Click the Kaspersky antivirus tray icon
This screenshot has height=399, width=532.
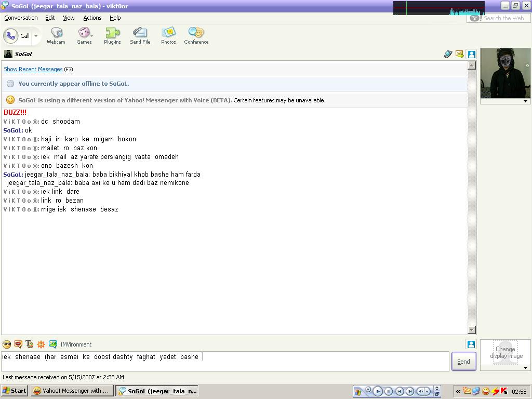coord(504,391)
